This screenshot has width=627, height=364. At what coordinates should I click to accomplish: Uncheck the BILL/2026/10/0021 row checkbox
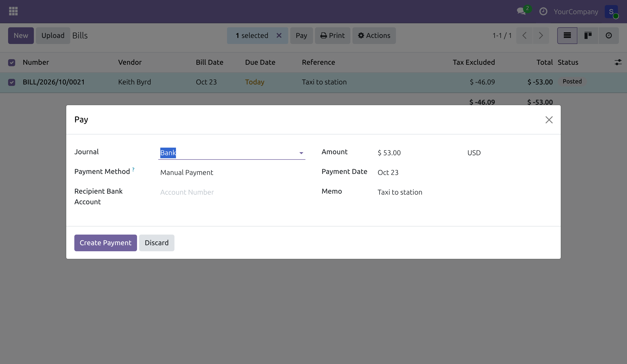pyautogui.click(x=12, y=82)
